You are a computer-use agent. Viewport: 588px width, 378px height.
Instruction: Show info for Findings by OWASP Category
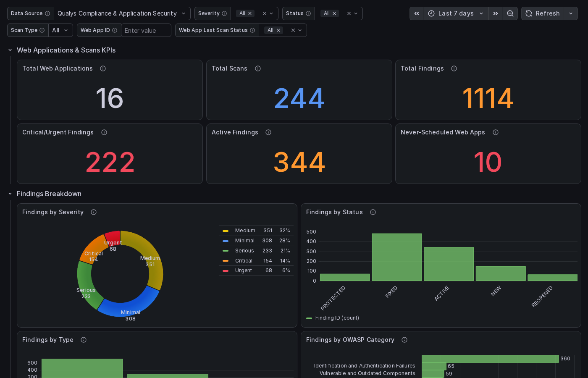(404, 340)
